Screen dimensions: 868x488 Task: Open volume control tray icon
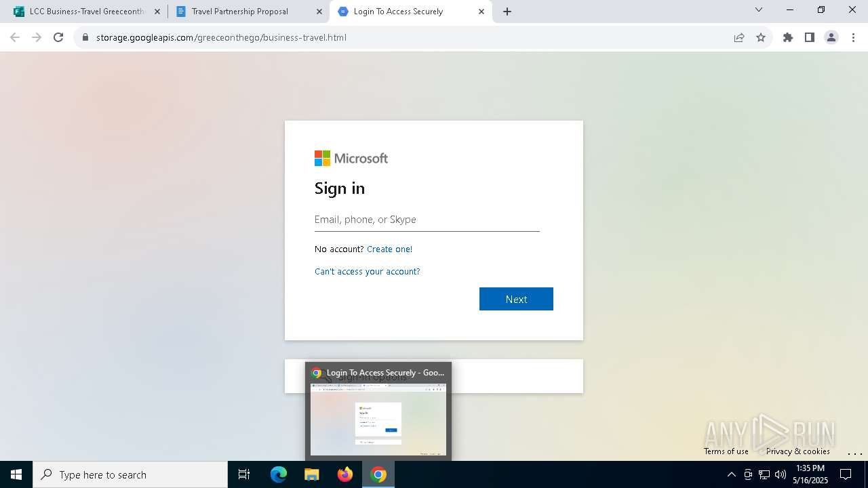(x=781, y=474)
